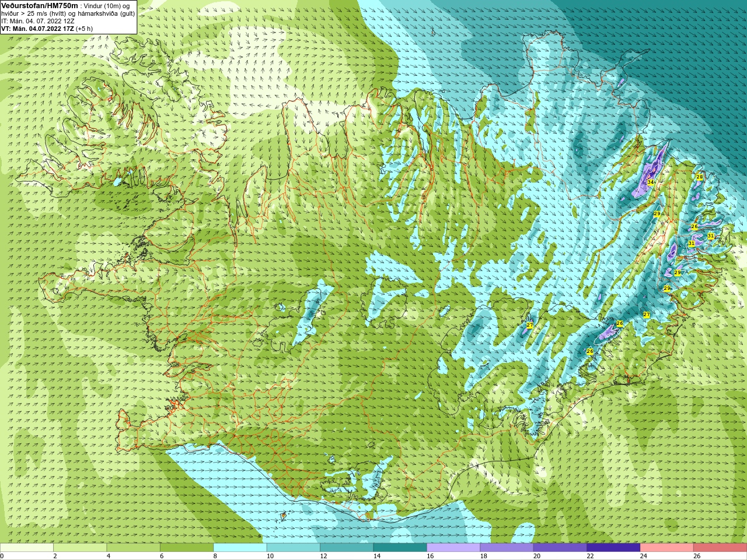Click the colour scale tick label '20'

point(537,556)
